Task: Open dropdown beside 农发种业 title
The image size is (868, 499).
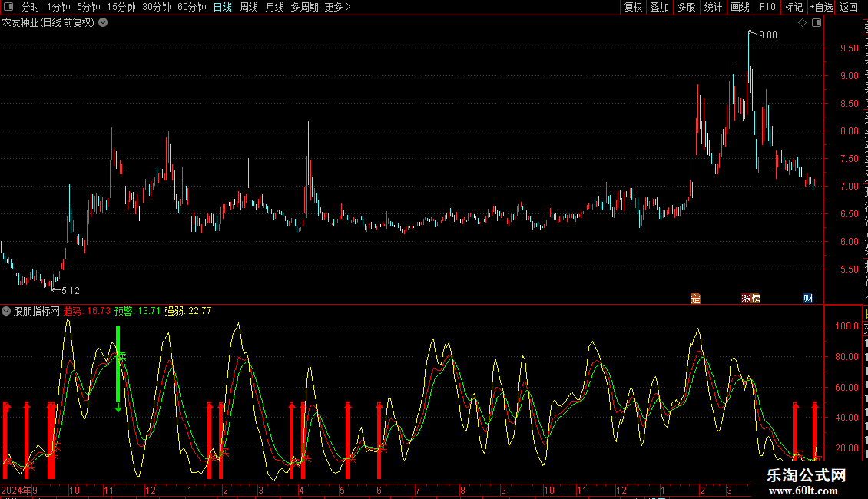Action: tap(103, 23)
